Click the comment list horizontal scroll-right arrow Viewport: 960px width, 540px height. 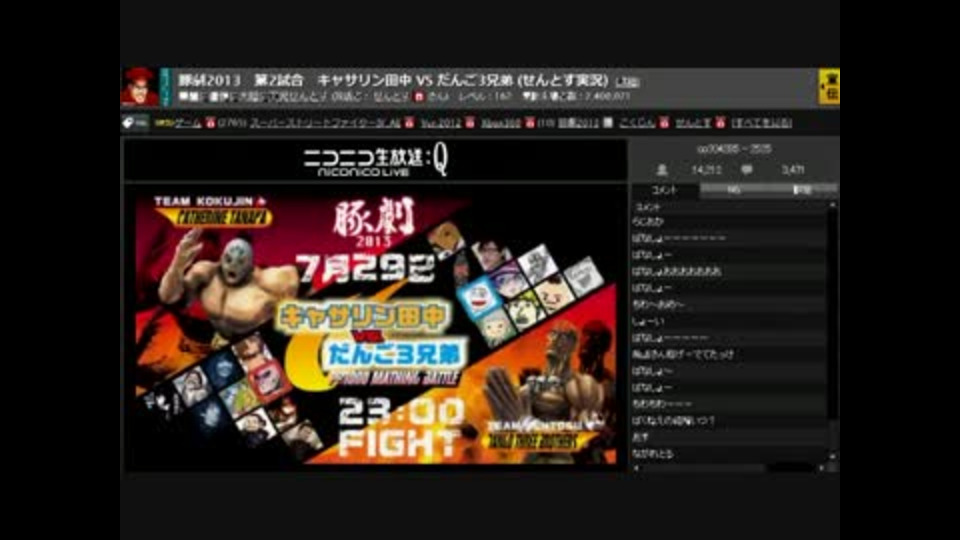click(821, 468)
